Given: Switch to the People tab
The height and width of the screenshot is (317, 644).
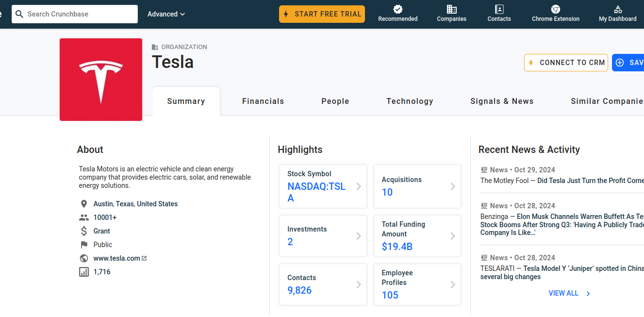Looking at the screenshot, I should tap(335, 101).
